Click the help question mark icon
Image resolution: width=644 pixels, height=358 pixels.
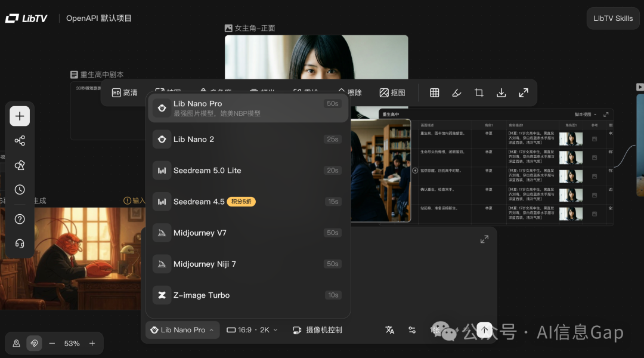pos(20,219)
